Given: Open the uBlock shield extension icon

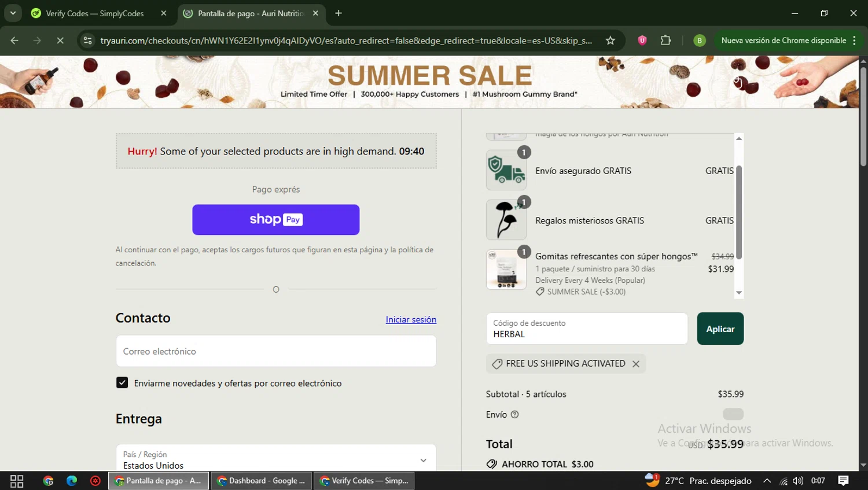Looking at the screenshot, I should [642, 40].
